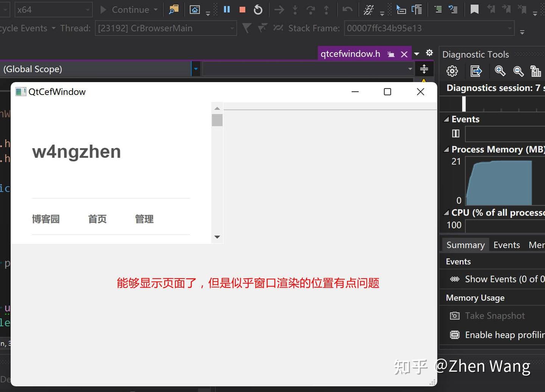545x392 pixels.
Task: Open the 博客园 link in QtCefWindow
Action: [45, 219]
